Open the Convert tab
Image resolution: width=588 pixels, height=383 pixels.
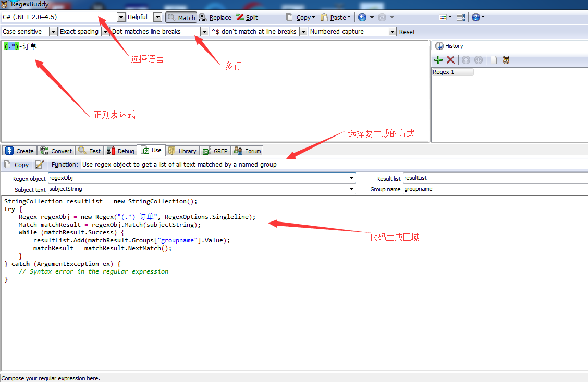pyautogui.click(x=56, y=151)
